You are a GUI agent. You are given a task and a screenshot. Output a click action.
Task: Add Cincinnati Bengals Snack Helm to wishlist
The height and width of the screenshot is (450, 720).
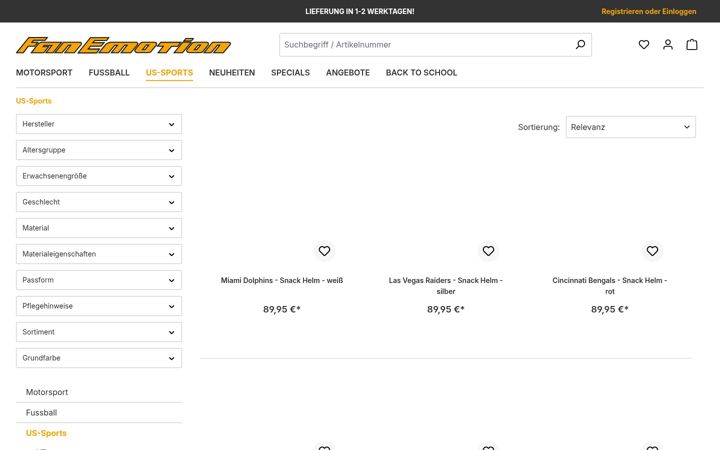[x=652, y=251]
